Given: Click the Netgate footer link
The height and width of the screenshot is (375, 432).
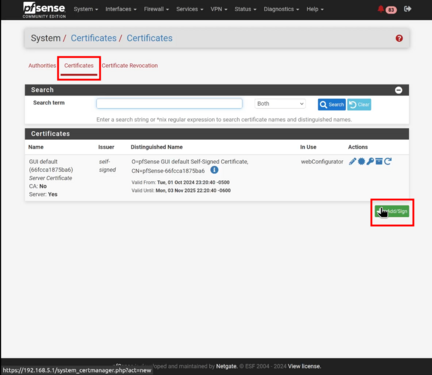Looking at the screenshot, I should (x=226, y=366).
